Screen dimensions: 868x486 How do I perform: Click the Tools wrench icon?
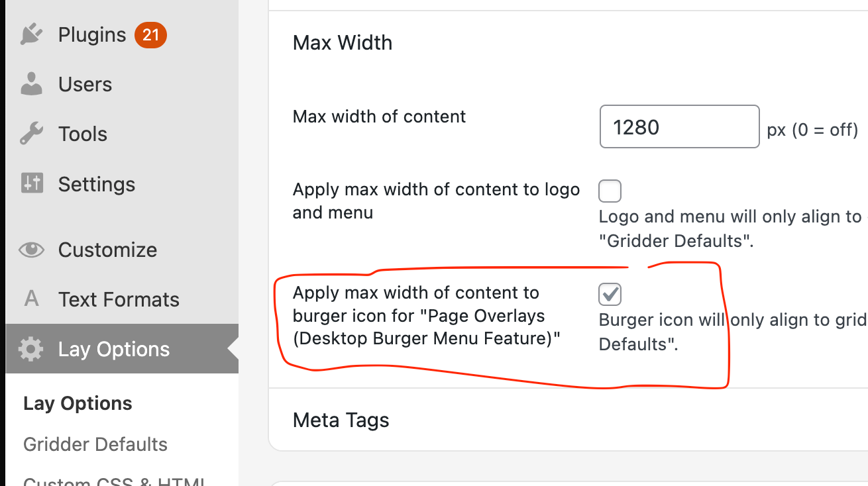tap(31, 134)
